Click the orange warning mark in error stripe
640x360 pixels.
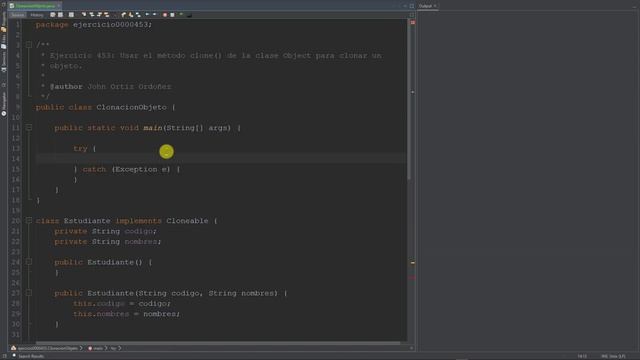point(413,263)
